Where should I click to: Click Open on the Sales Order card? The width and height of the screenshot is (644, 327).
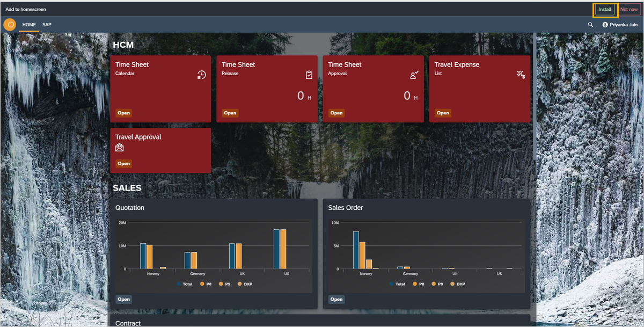pyautogui.click(x=336, y=300)
